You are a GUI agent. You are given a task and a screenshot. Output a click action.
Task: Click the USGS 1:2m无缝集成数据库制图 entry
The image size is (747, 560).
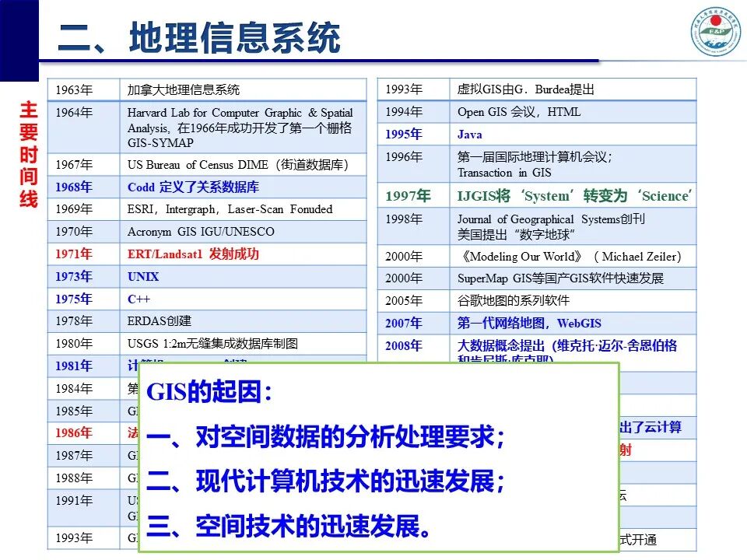(x=243, y=343)
